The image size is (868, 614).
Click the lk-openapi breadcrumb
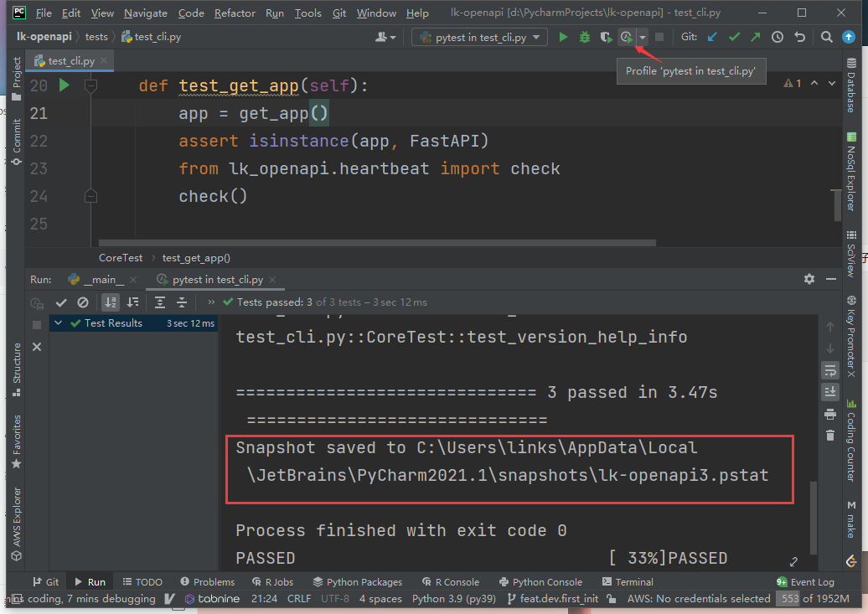[x=44, y=37]
